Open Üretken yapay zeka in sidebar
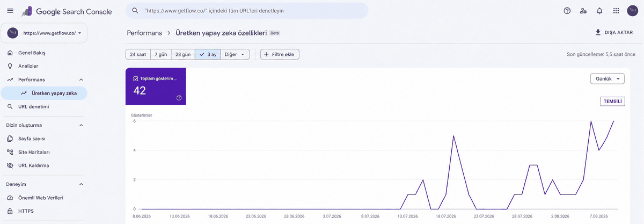The image size is (644, 224). click(43, 93)
